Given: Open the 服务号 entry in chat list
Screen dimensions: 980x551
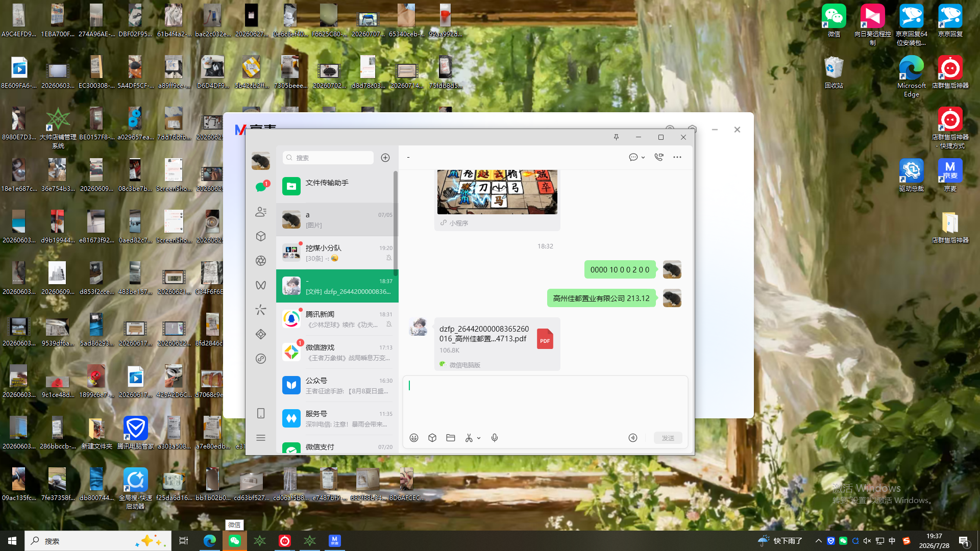Looking at the screenshot, I should (x=337, y=419).
